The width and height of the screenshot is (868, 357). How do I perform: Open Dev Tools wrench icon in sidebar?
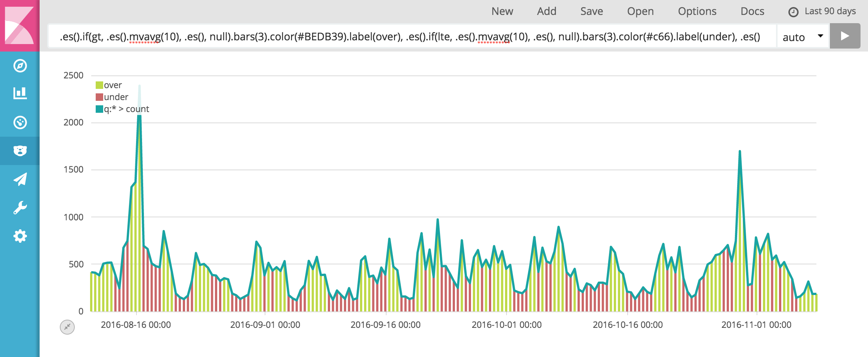tap(20, 208)
